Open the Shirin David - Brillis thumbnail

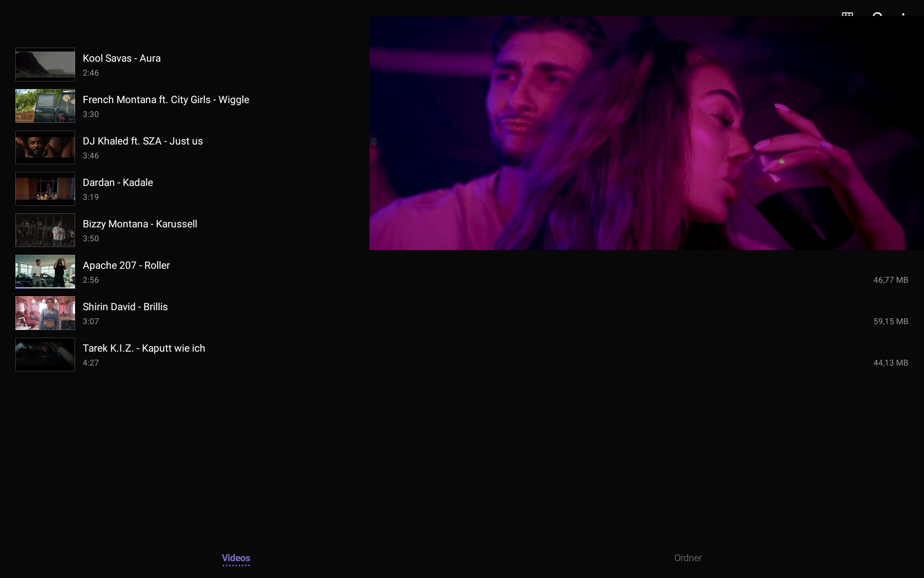point(45,313)
